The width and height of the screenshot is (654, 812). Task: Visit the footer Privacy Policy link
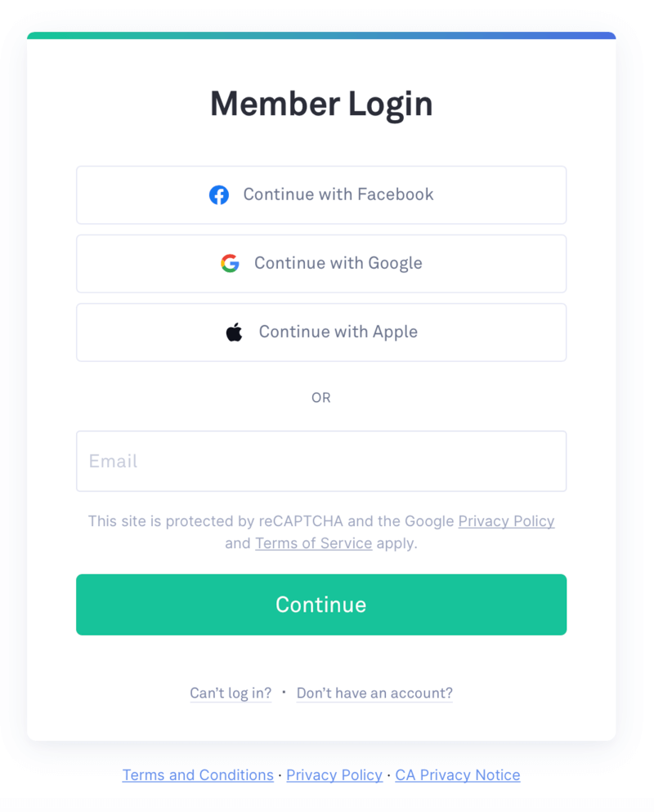pos(334,775)
